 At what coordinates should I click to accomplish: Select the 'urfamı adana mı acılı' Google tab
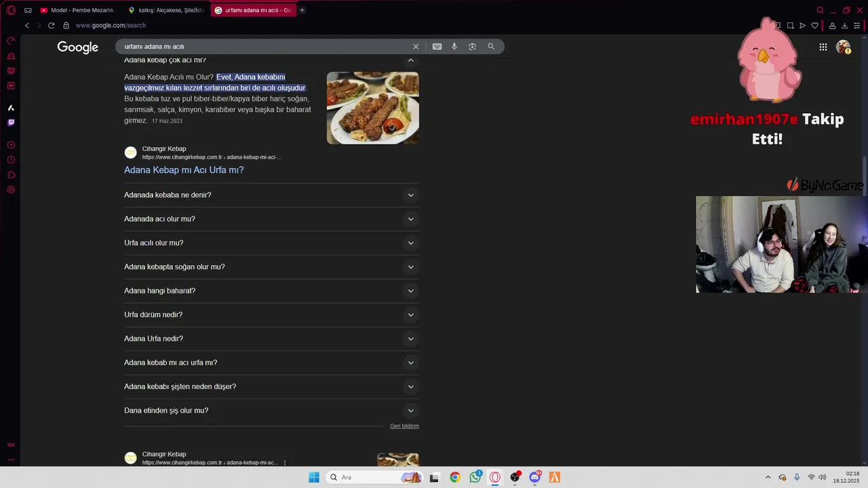coord(254,10)
